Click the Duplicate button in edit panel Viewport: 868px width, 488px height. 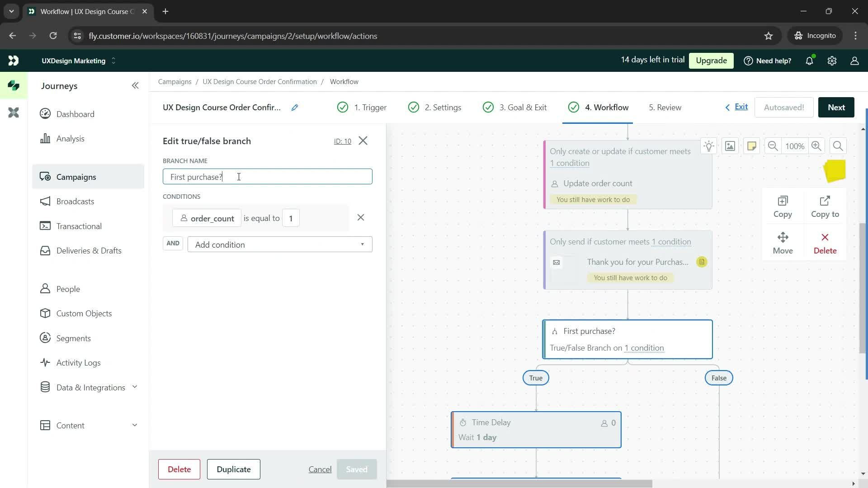click(234, 469)
